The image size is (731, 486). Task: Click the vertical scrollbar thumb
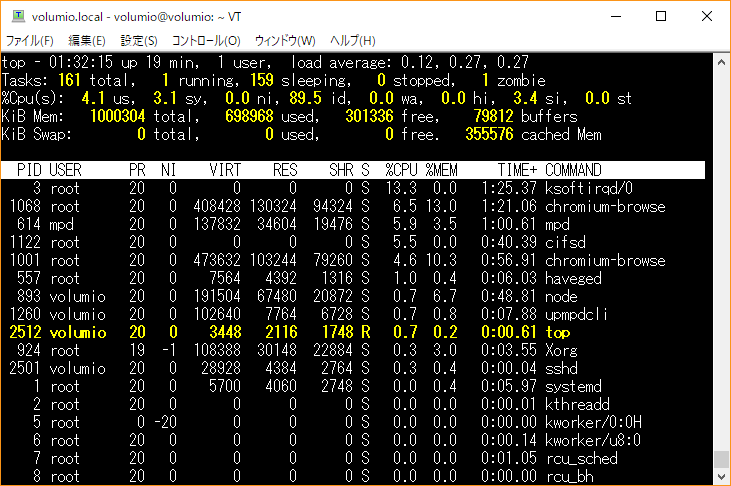721,459
